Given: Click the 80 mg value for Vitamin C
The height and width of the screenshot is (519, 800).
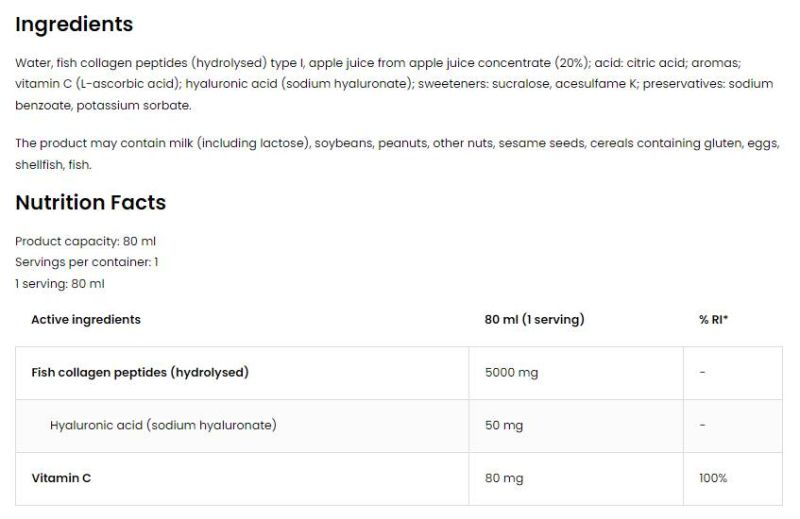Looking at the screenshot, I should click(504, 478).
